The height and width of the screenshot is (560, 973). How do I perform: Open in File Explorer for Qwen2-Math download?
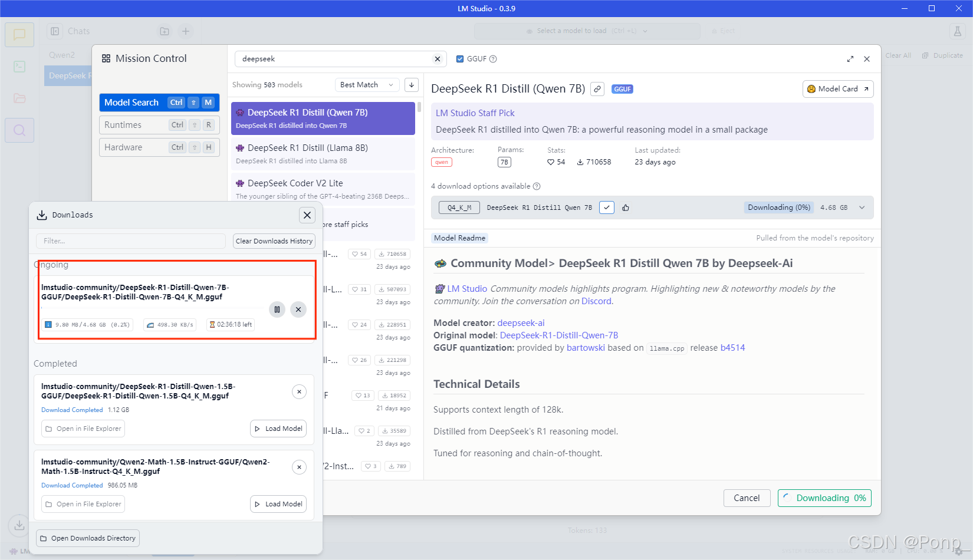(83, 504)
